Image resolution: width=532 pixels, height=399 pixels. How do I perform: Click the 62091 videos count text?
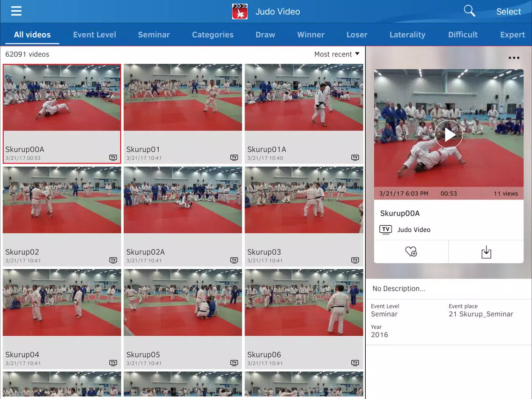(x=27, y=54)
